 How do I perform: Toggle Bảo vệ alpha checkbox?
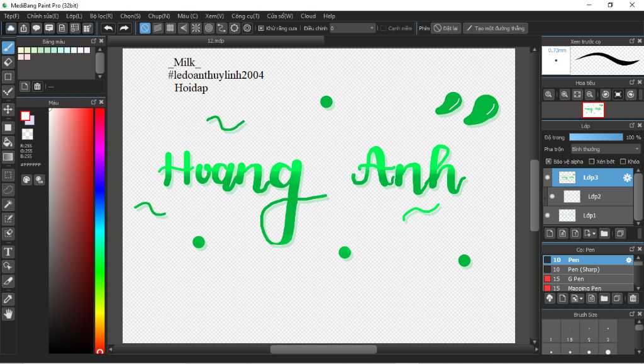coord(548,162)
